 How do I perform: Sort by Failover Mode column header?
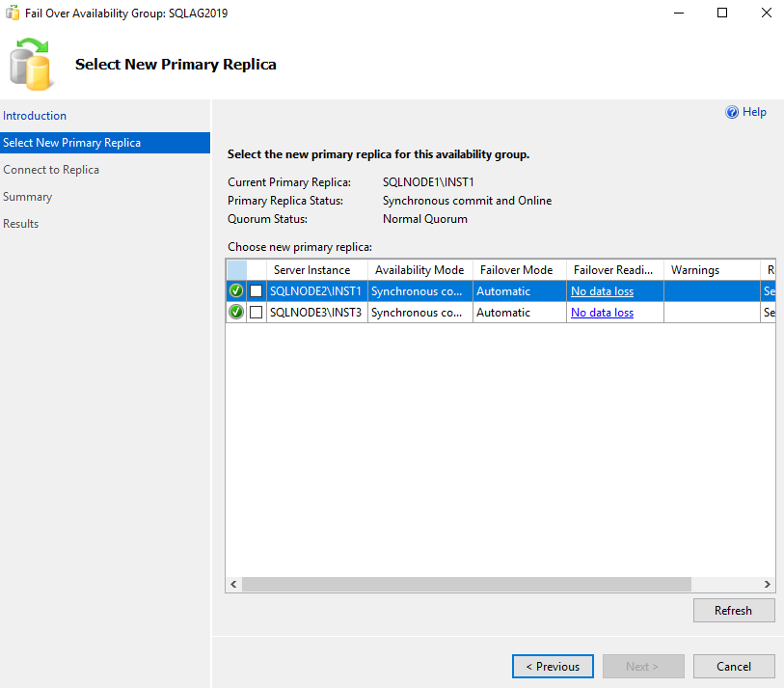point(520,270)
